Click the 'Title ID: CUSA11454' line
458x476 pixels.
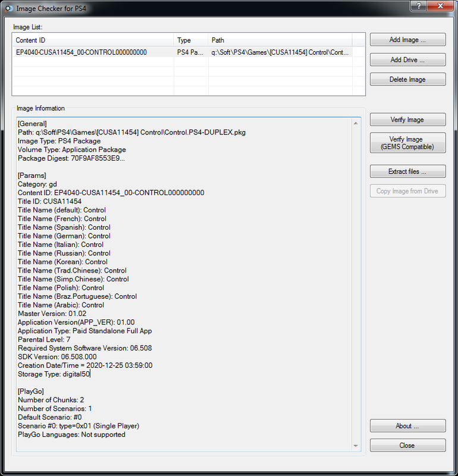tap(50, 201)
